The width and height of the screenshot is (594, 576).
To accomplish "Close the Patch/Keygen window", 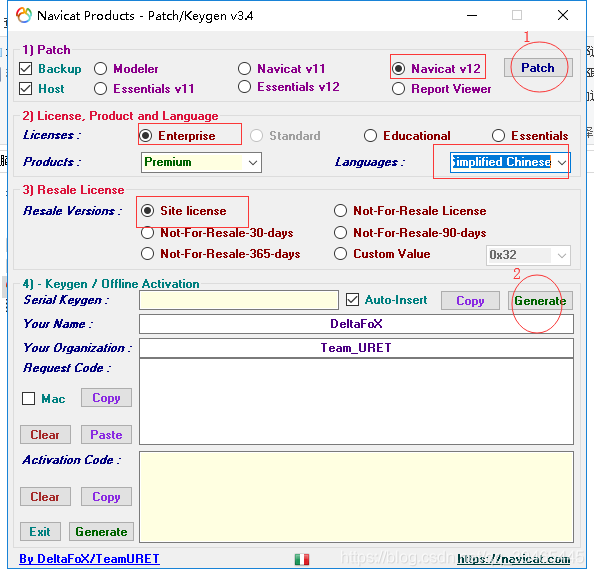I will pos(563,16).
